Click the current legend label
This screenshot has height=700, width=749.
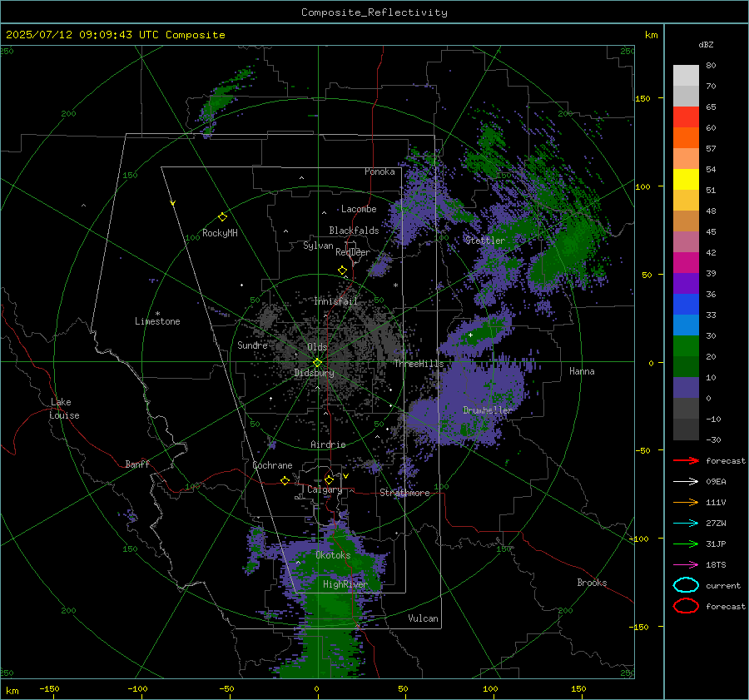[x=723, y=585]
